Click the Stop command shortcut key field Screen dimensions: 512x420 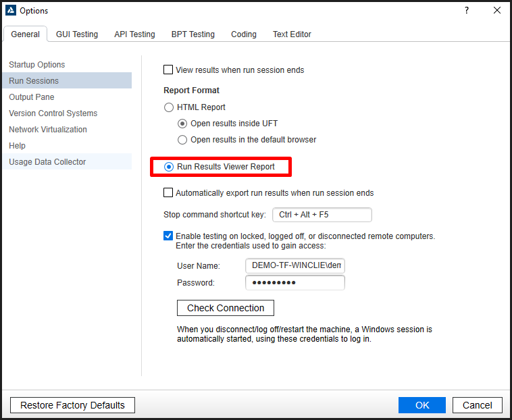(322, 215)
